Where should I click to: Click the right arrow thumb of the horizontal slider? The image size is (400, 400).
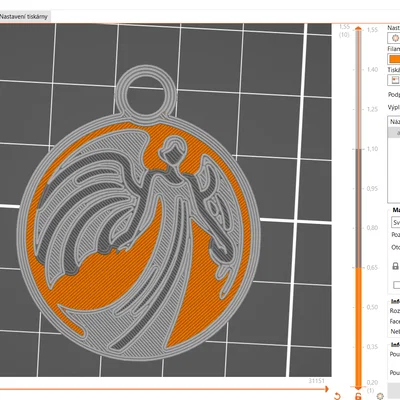click(326, 389)
